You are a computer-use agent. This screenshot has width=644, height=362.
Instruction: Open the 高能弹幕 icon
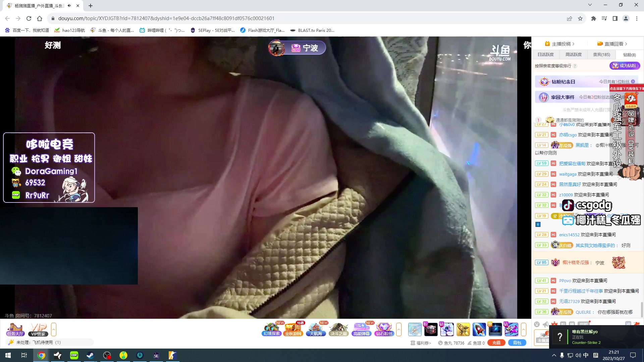pos(361,329)
